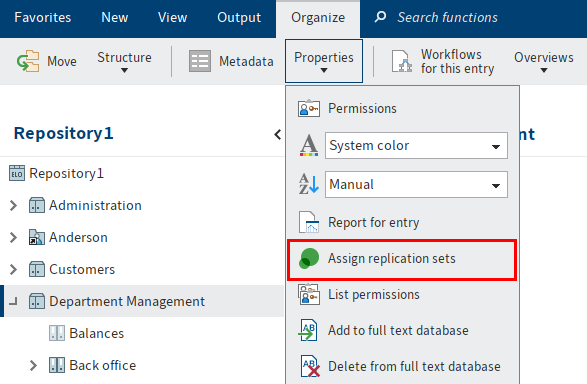
Task: Click the Balances binder icon
Action: 57,333
